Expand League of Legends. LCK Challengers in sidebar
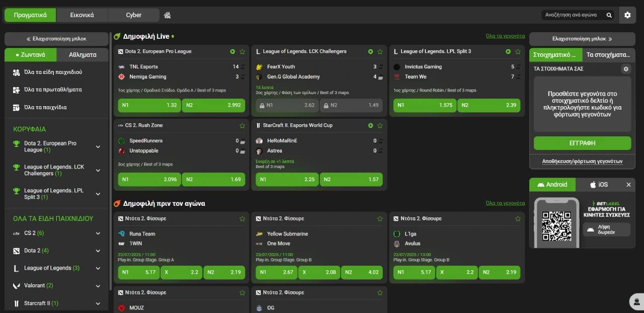This screenshot has height=313, width=644. pyautogui.click(x=98, y=170)
